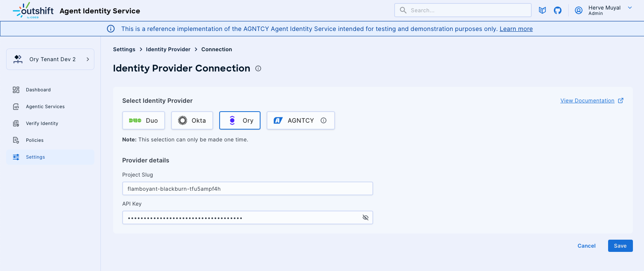Open Policies in sidebar
The image size is (644, 271).
[50, 140]
